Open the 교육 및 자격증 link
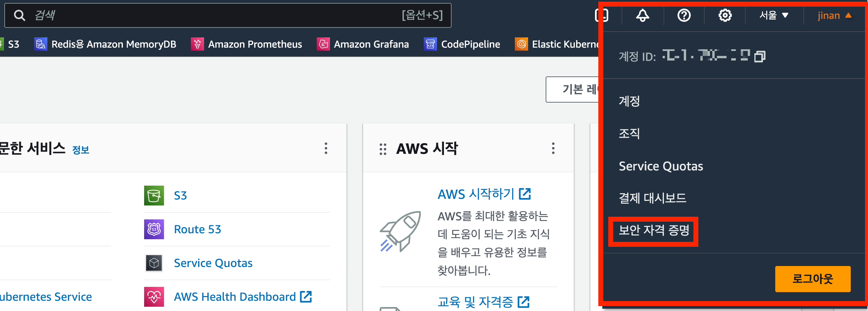The image size is (868, 311). pyautogui.click(x=475, y=302)
